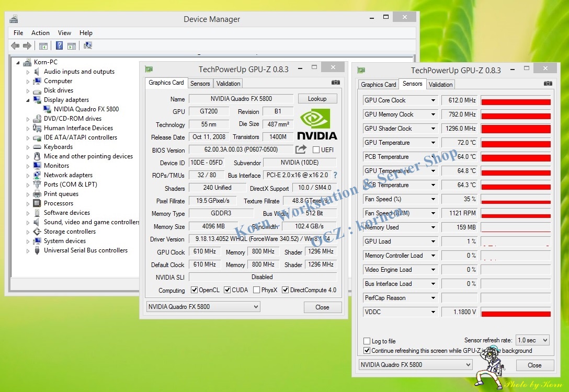Viewport: 569px width, 392px height.
Task: Click the Forward arrow in Device Manager toolbar
Action: pos(27,45)
